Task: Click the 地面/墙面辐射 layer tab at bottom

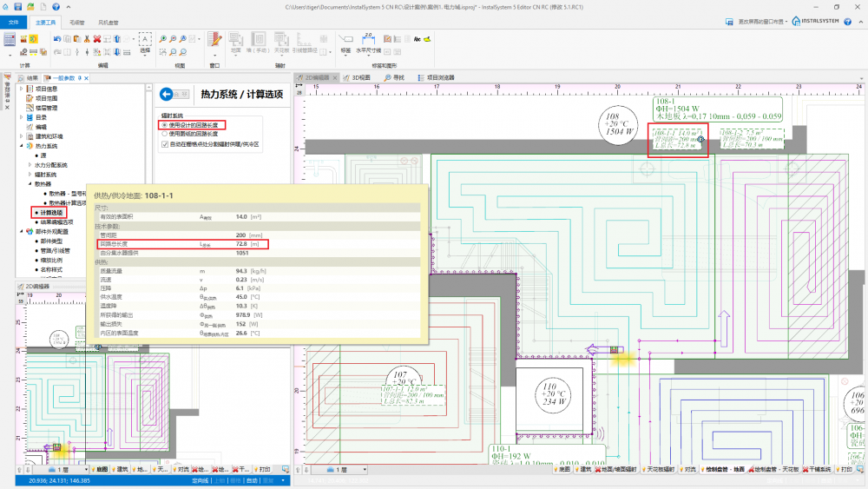Action: pos(620,470)
